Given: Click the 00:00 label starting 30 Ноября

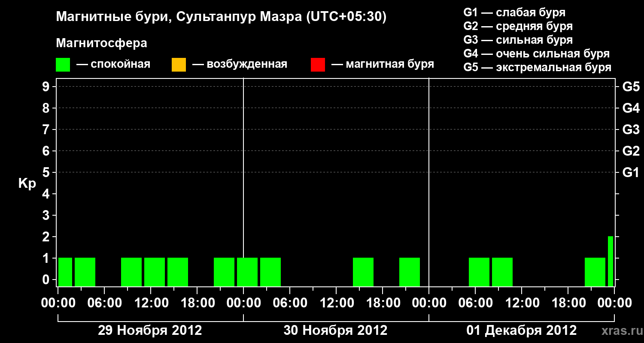Looking at the screenshot, I should pyautogui.click(x=243, y=303).
